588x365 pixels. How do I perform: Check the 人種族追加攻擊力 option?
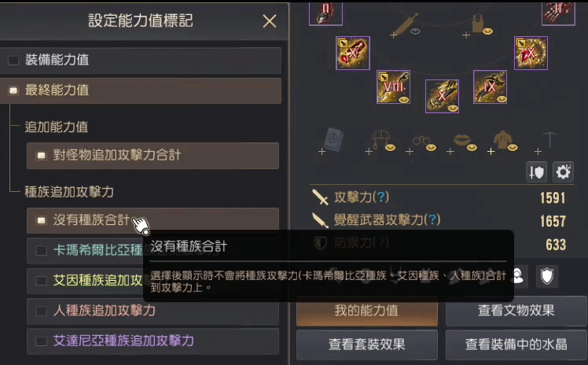pyautogui.click(x=41, y=311)
